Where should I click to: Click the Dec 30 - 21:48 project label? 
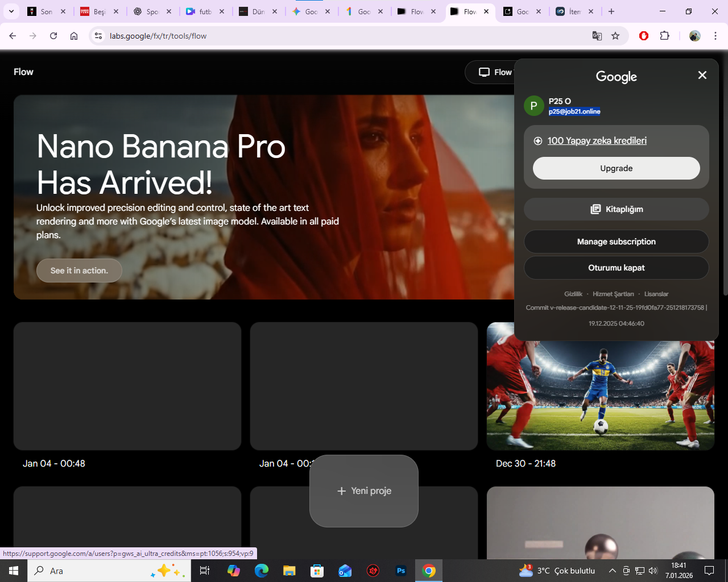coord(526,464)
